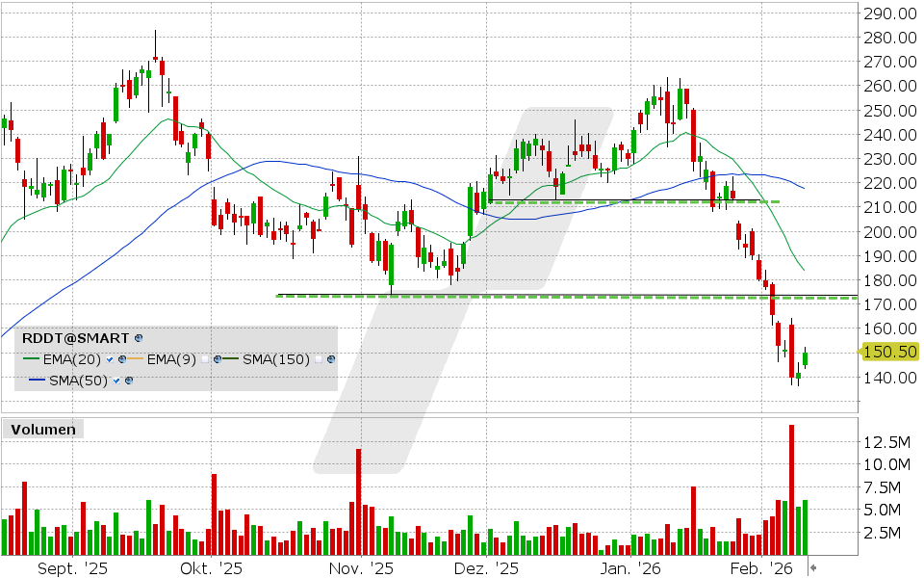Open the RDDT@SMART chart settings icon
This screenshot has height=578, width=924.
pos(138,338)
